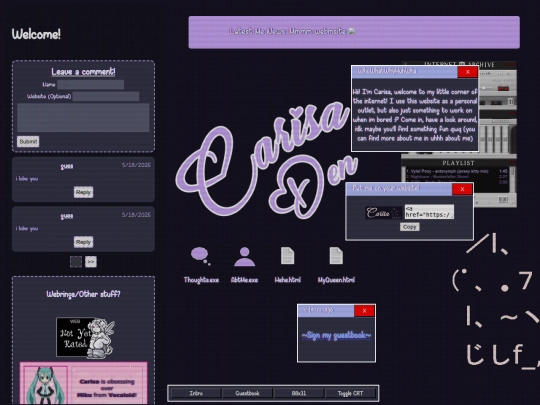Click the Carisa 88x31 button badge

point(384,213)
